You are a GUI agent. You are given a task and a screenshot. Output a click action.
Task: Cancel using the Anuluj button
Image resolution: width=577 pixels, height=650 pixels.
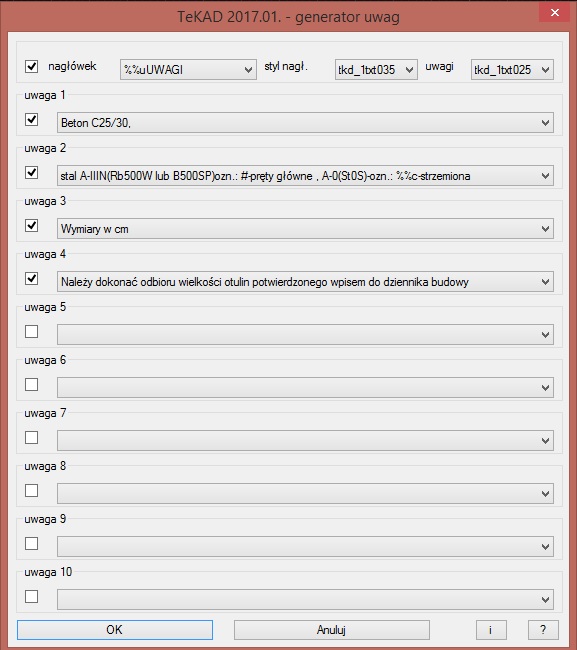332,630
